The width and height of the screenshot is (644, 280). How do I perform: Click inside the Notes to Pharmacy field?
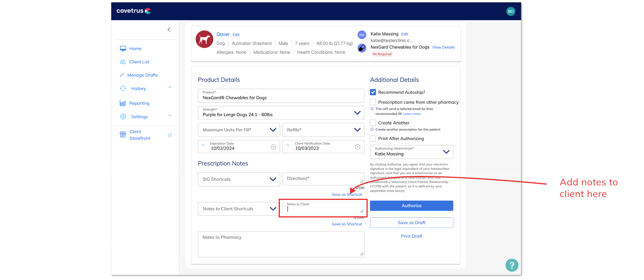pyautogui.click(x=281, y=244)
